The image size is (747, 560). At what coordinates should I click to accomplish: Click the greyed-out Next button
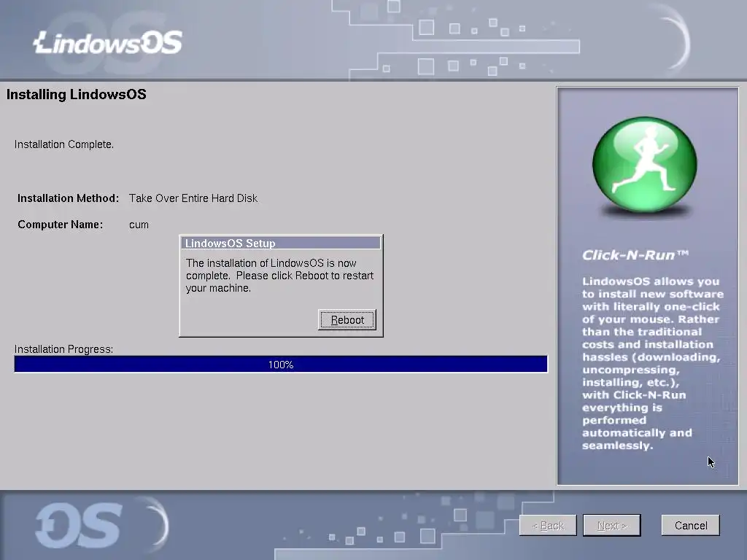612,525
